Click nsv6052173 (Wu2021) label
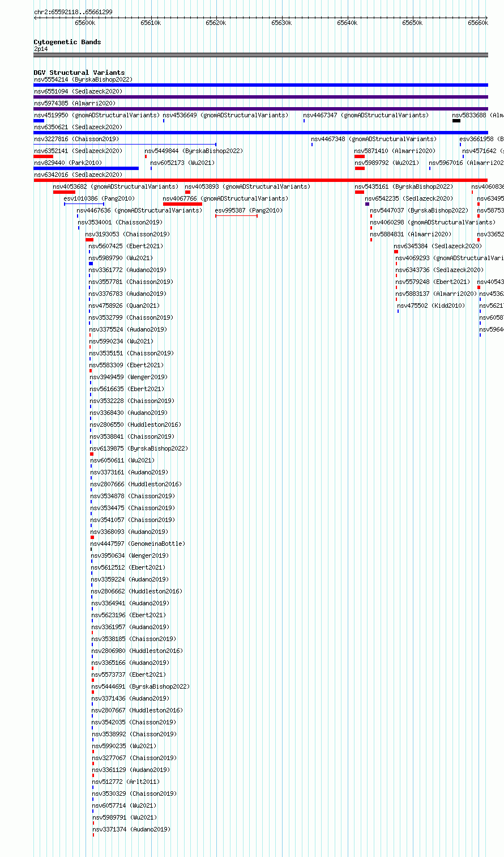Image resolution: width=504 pixels, height=857 pixels. click(183, 163)
